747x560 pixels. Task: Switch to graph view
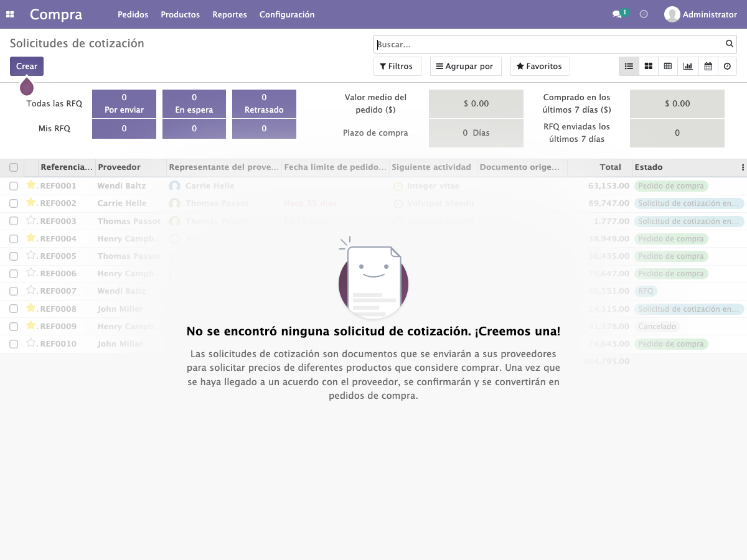[688, 66]
